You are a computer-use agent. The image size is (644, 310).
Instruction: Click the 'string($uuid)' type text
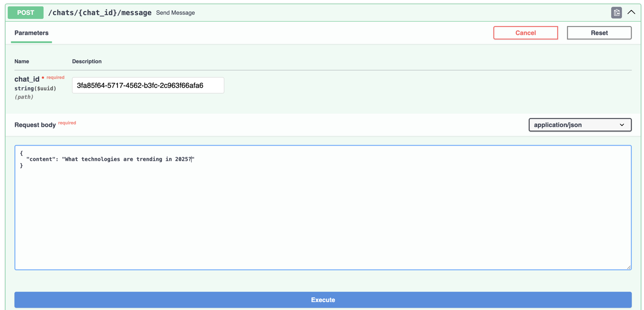coord(35,89)
